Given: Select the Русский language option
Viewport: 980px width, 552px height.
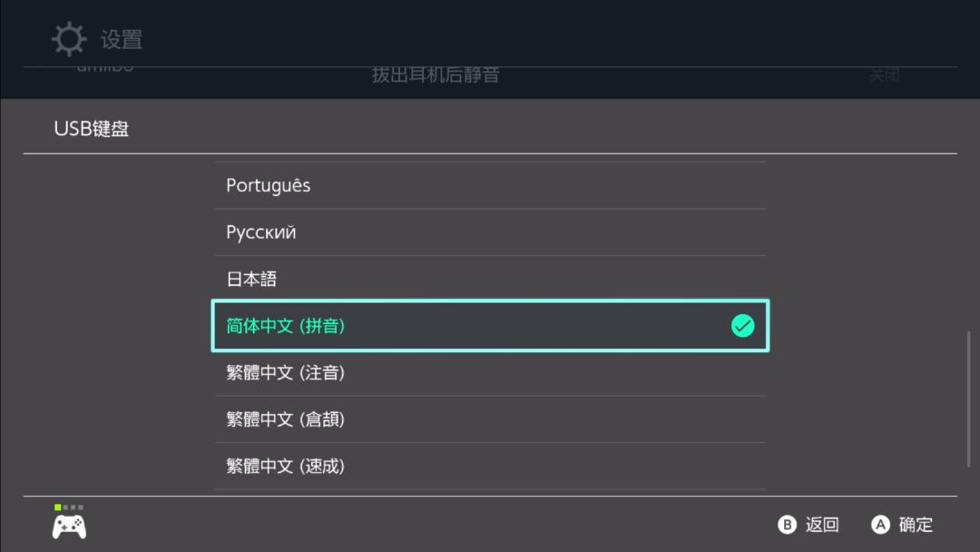Looking at the screenshot, I should (490, 232).
